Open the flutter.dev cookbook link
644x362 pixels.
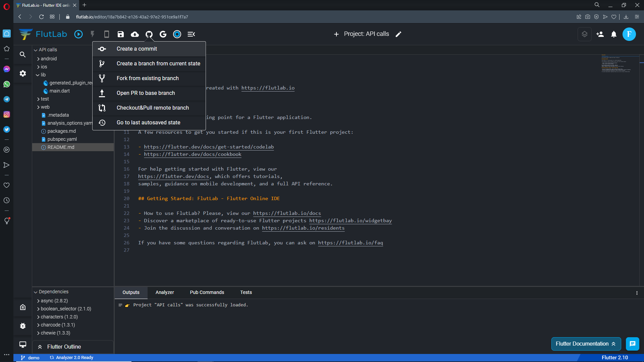193,155
